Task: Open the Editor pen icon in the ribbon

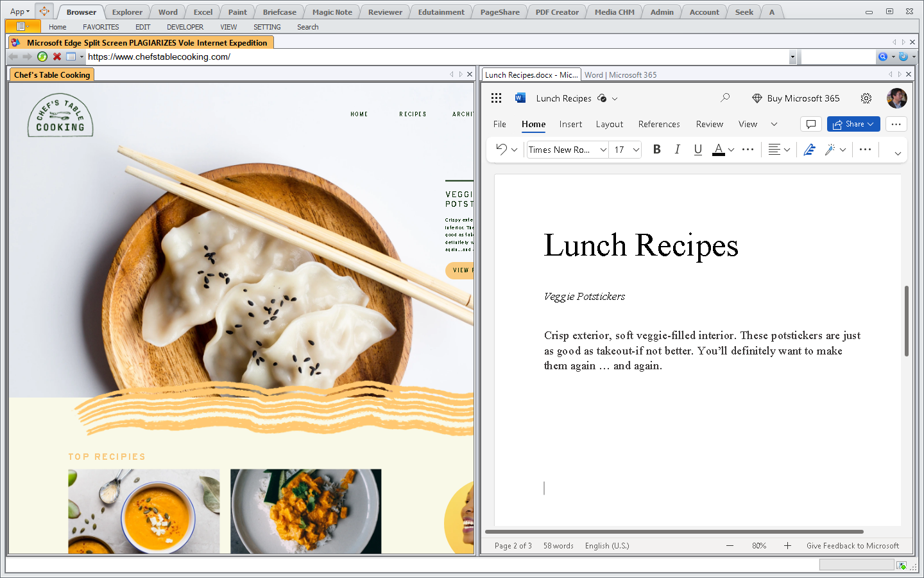Action: [810, 150]
